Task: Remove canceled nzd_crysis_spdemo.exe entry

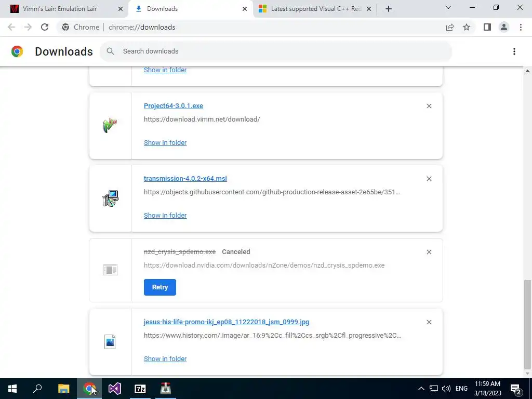Action: [429, 252]
